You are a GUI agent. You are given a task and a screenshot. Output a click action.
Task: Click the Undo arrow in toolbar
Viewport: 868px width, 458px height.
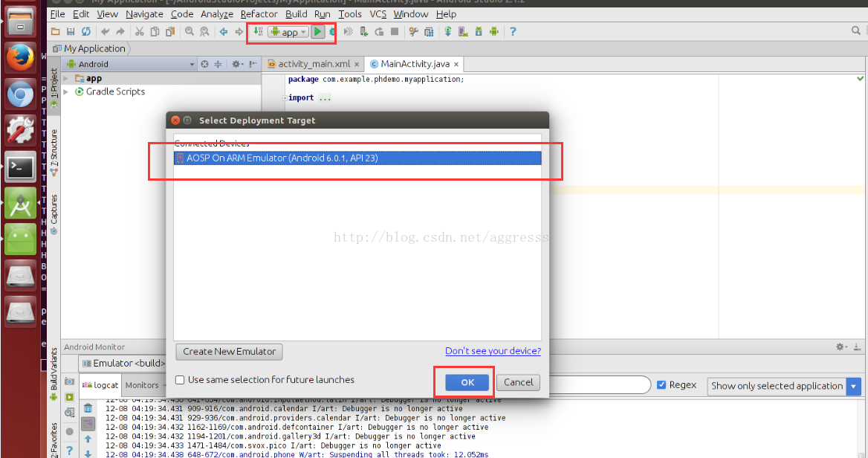coord(106,31)
